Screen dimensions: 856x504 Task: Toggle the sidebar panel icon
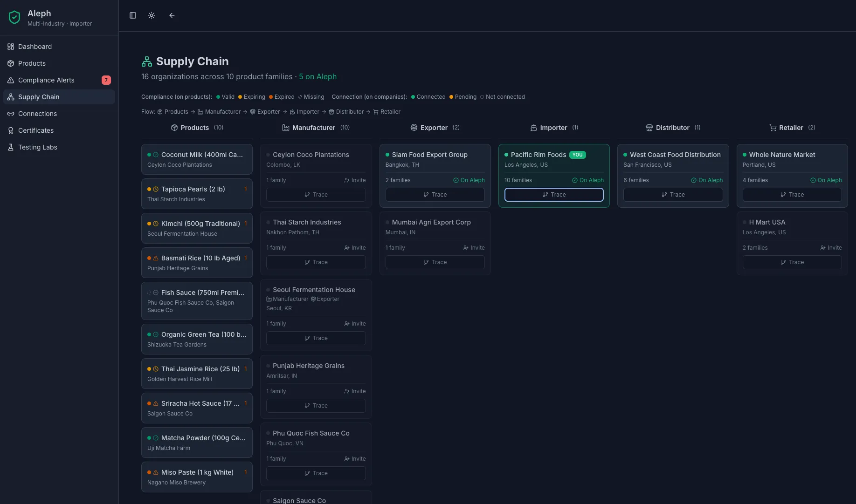[133, 15]
